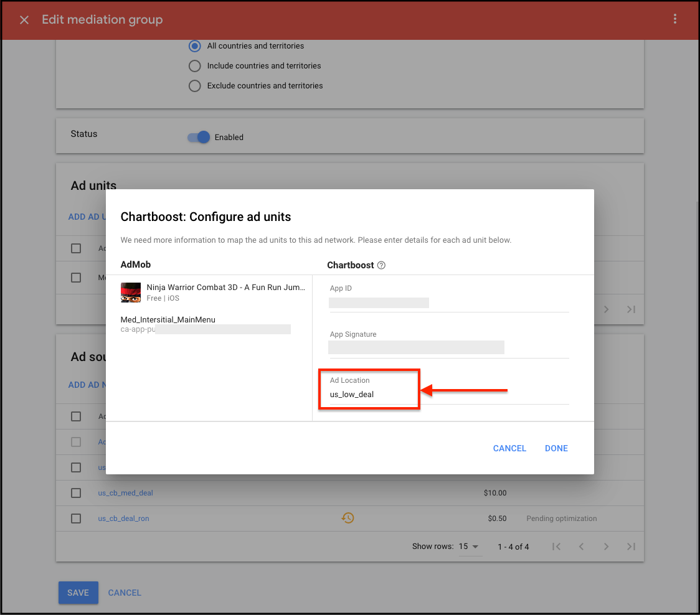Screen dimensions: 700x615
Task: Click Ninja Warrior Combat 3D app title
Action: tap(226, 288)
